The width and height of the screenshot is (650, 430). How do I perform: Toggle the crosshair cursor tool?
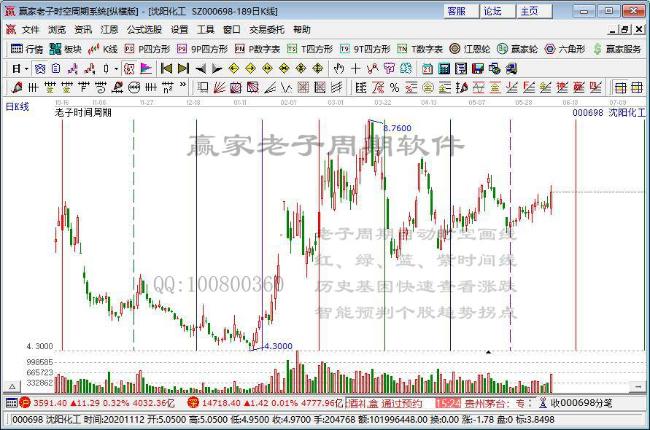click(355, 69)
